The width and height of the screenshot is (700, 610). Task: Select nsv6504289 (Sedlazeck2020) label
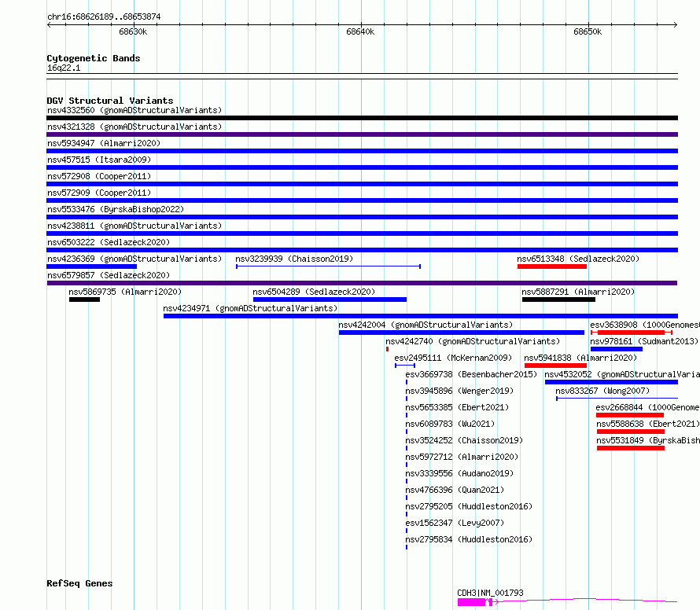pos(314,292)
